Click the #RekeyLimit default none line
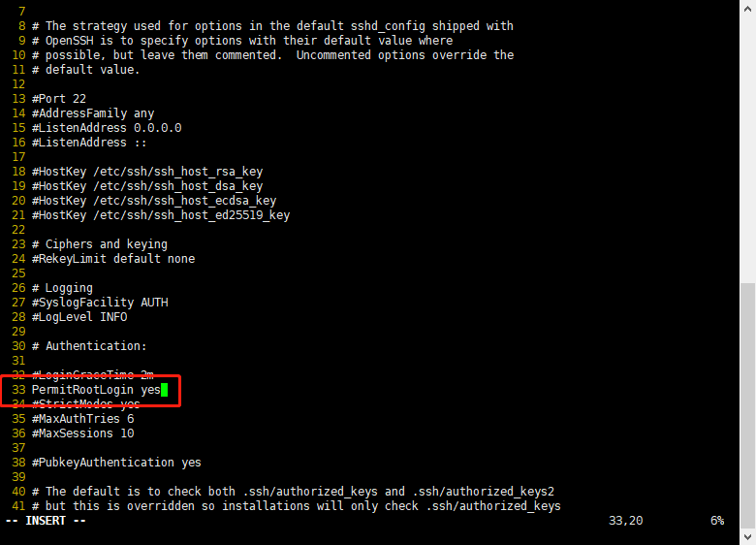This screenshot has height=545, width=756. click(x=113, y=259)
